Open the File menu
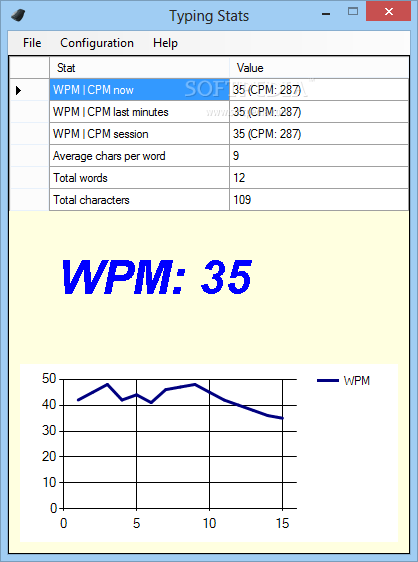Viewport: 418px width, 562px height. 32,43
